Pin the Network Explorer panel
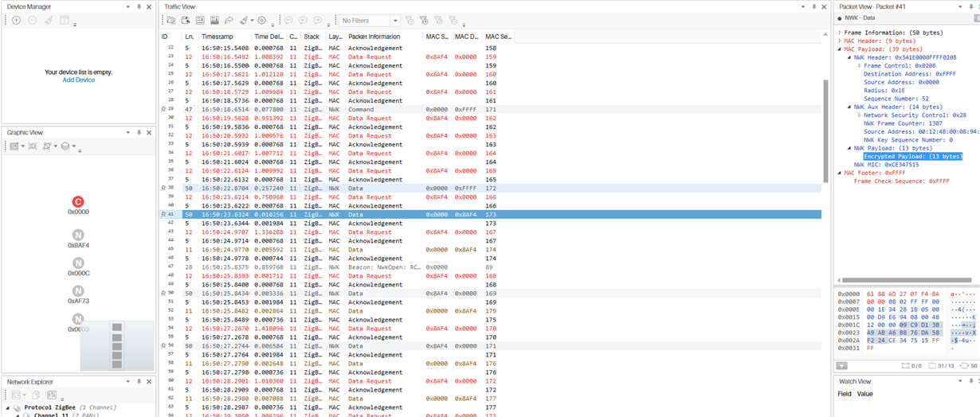This screenshot has width=980, height=417. pyautogui.click(x=139, y=382)
